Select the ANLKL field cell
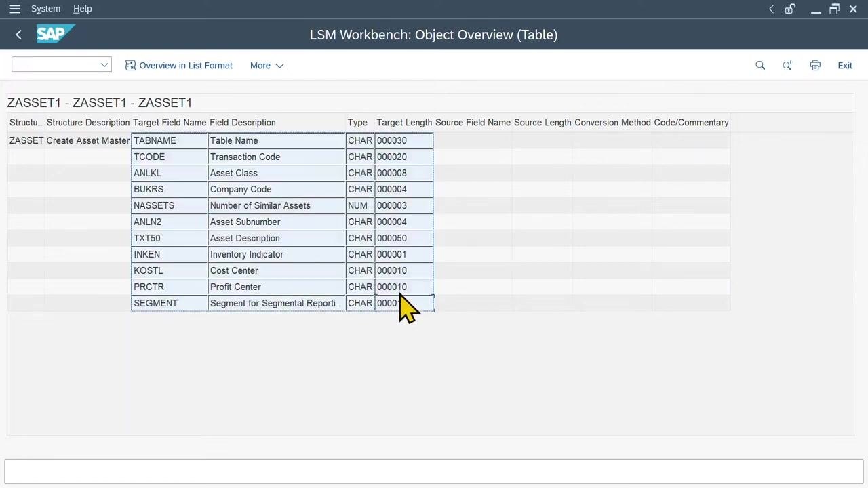This screenshot has height=488, width=868. point(170,173)
